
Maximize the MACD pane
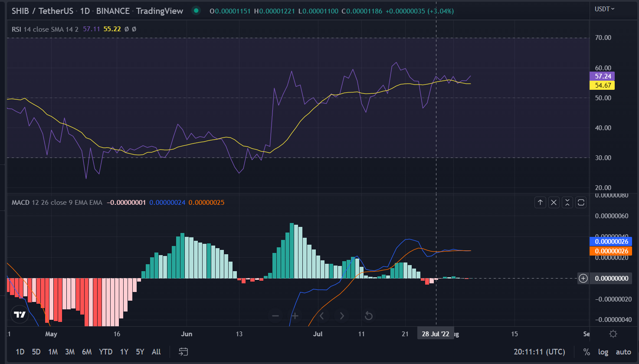(581, 202)
